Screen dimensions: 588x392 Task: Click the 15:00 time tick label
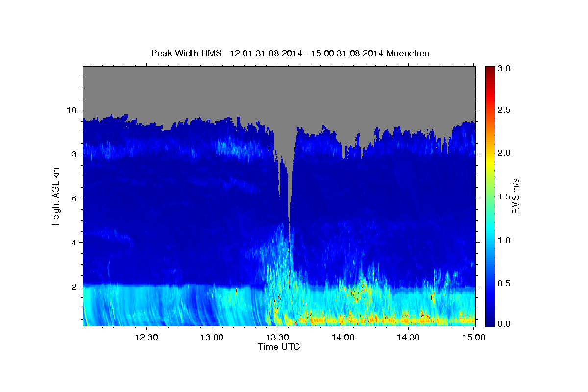[x=474, y=338]
